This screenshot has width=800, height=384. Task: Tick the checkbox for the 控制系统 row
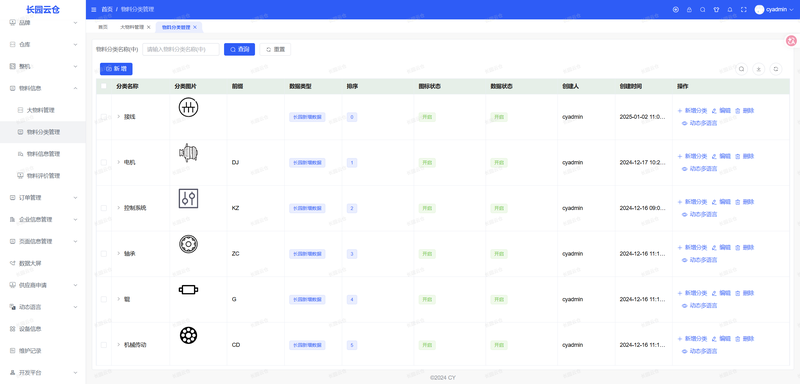click(x=104, y=208)
